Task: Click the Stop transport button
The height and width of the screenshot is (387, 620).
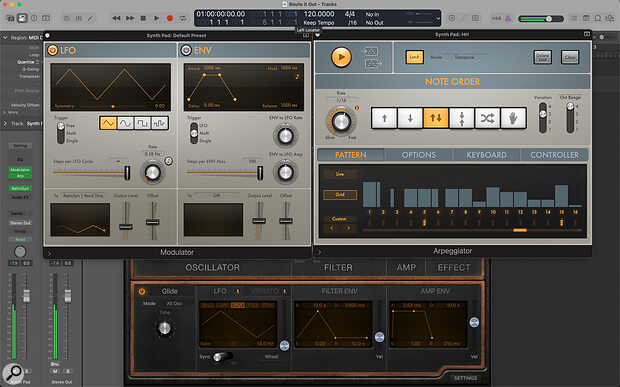Action: click(143, 18)
